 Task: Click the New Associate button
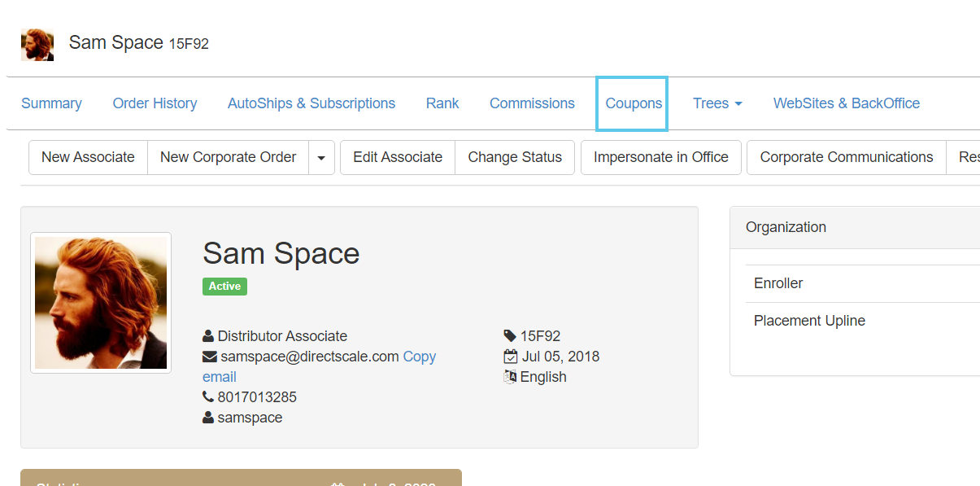coord(88,157)
